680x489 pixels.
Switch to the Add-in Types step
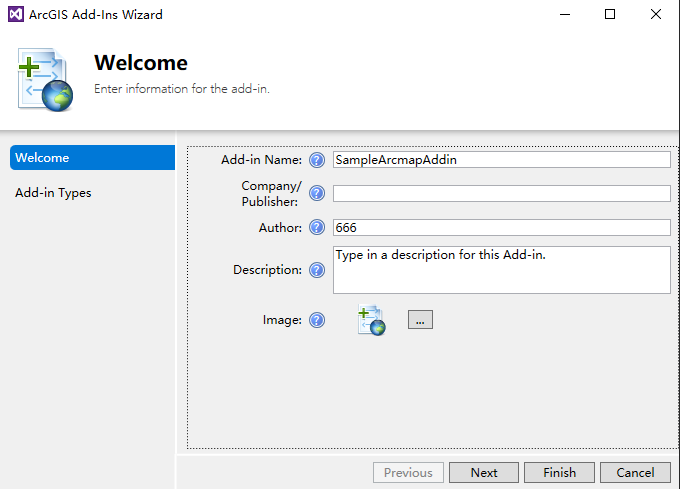pos(53,192)
